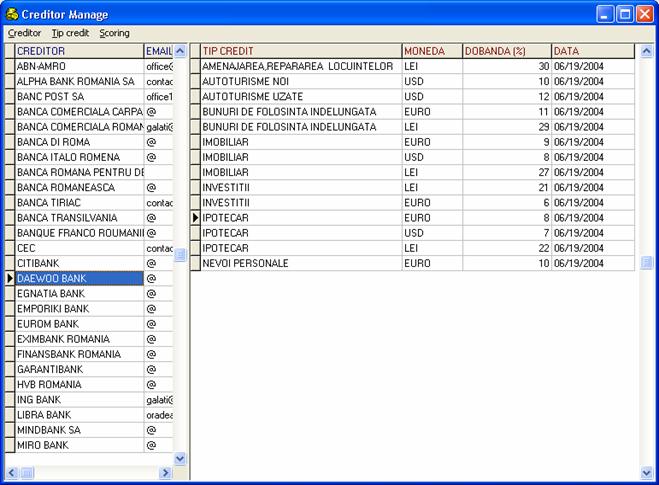Click the row selector of NEVOI PERSONALE row

point(195,263)
